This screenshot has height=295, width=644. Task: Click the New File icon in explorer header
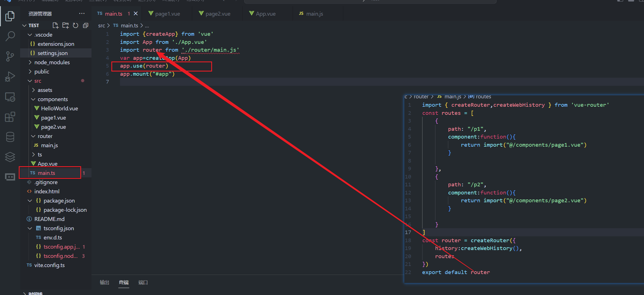tap(55, 25)
